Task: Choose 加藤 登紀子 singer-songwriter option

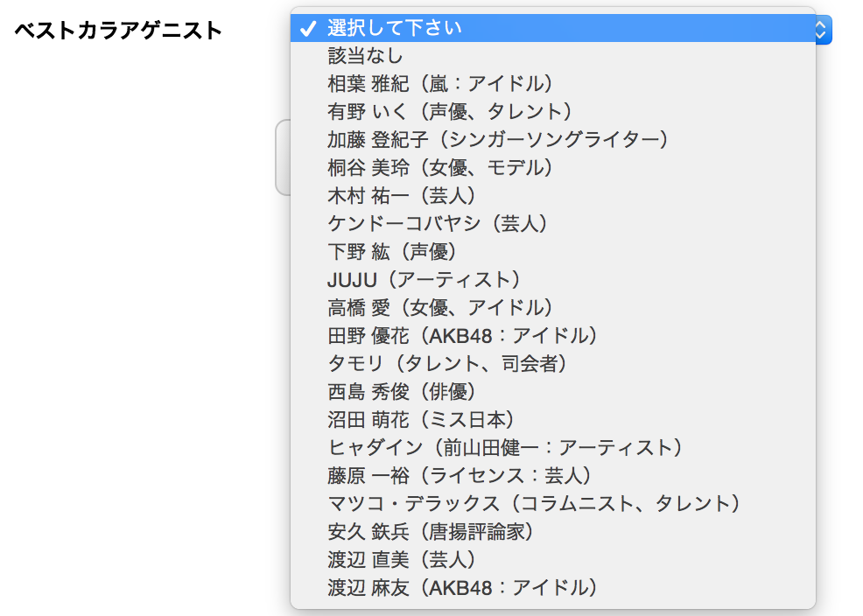Action: click(x=552, y=140)
